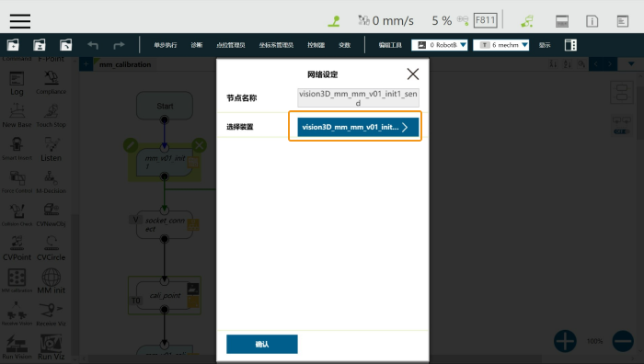Close the 网络设定 dialog
The height and width of the screenshot is (364, 644).
[413, 74]
